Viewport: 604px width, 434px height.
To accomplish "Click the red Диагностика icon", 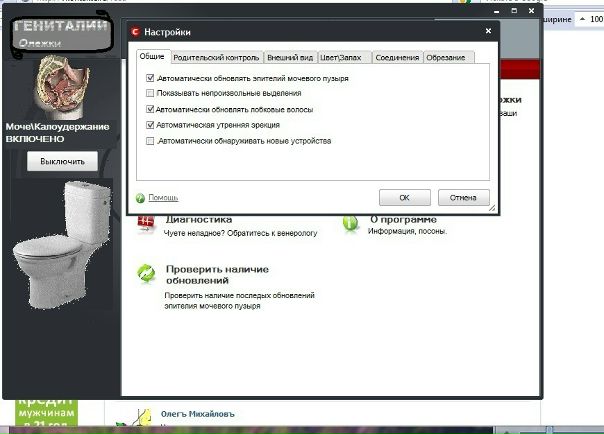I will coord(147,224).
